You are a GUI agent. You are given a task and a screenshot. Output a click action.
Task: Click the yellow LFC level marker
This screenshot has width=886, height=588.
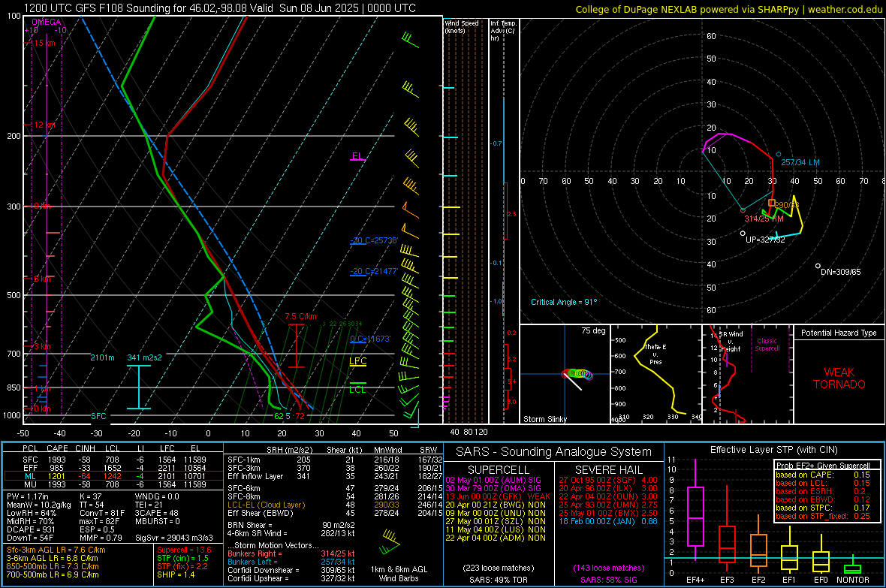click(357, 362)
